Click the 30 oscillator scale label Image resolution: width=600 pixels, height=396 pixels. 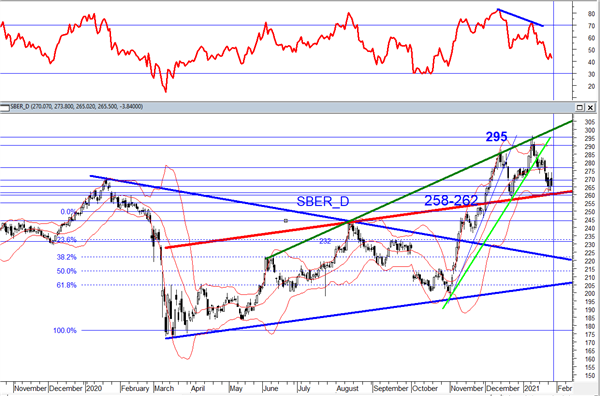point(591,74)
